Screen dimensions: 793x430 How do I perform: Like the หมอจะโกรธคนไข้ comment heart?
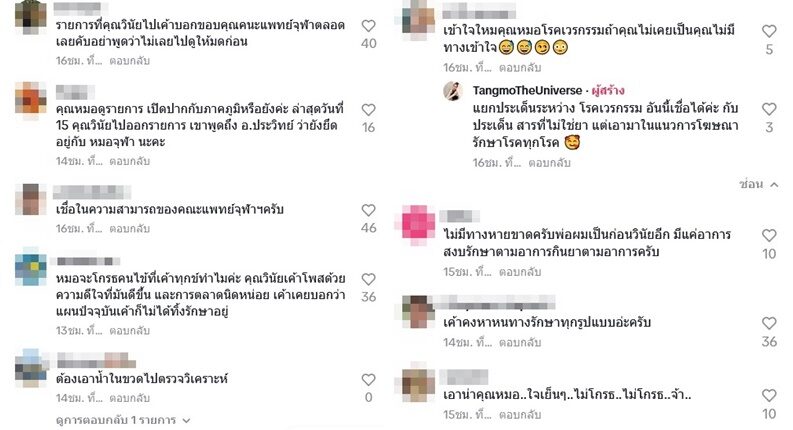click(x=369, y=280)
